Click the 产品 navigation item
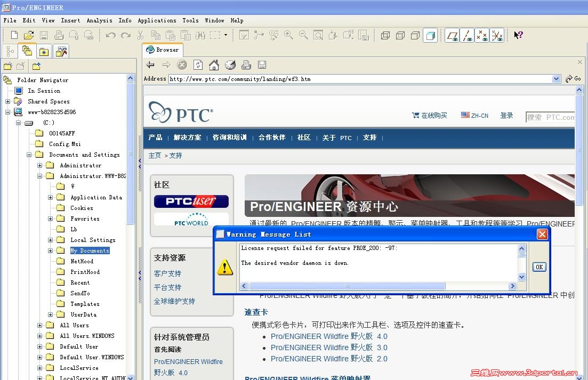This screenshot has width=588, height=380. [155, 137]
